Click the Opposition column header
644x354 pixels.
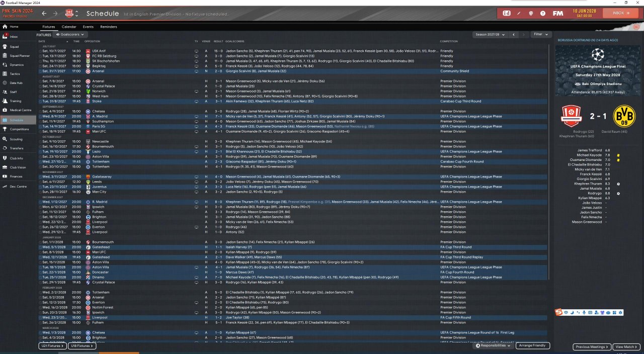pyautogui.click(x=93, y=41)
